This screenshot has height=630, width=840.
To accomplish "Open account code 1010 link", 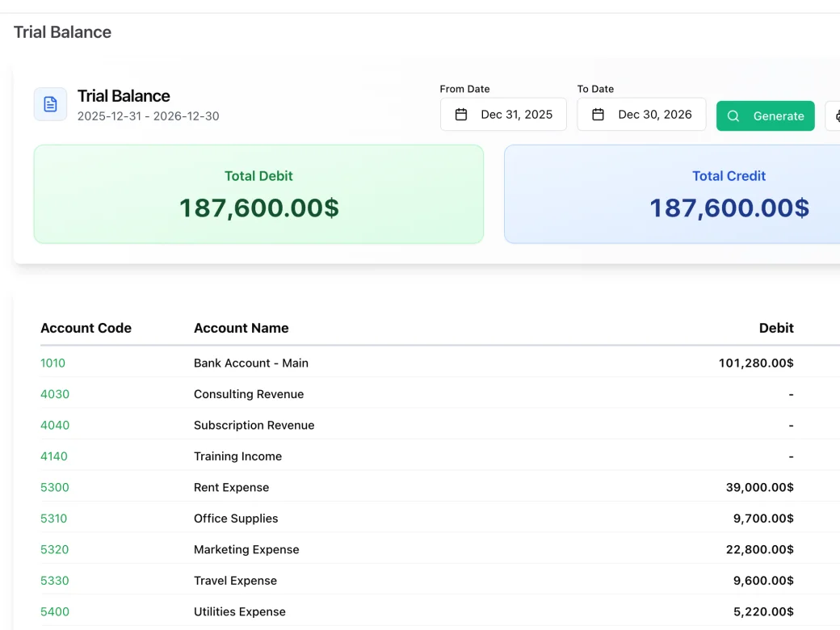I will (52, 363).
